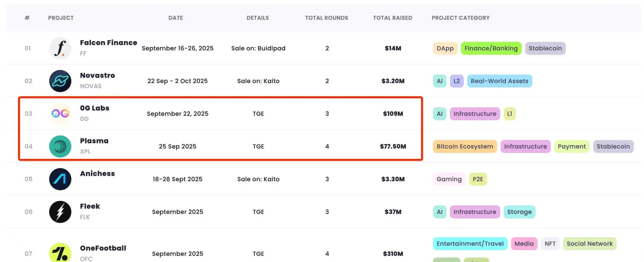
Task: Click the Gaming category tag
Action: pyautogui.click(x=449, y=179)
